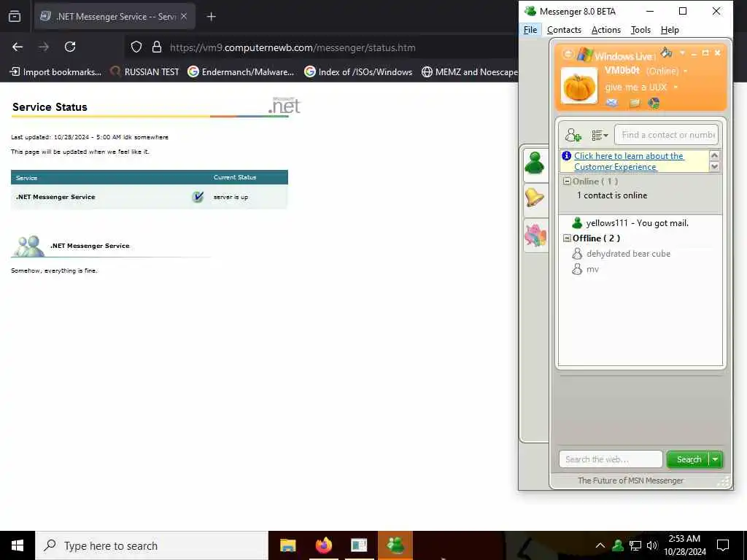
Task: Click the browser back arrow
Action: pyautogui.click(x=18, y=47)
